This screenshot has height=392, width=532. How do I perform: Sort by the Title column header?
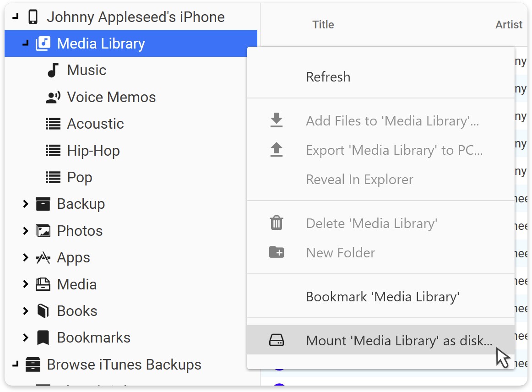click(323, 25)
